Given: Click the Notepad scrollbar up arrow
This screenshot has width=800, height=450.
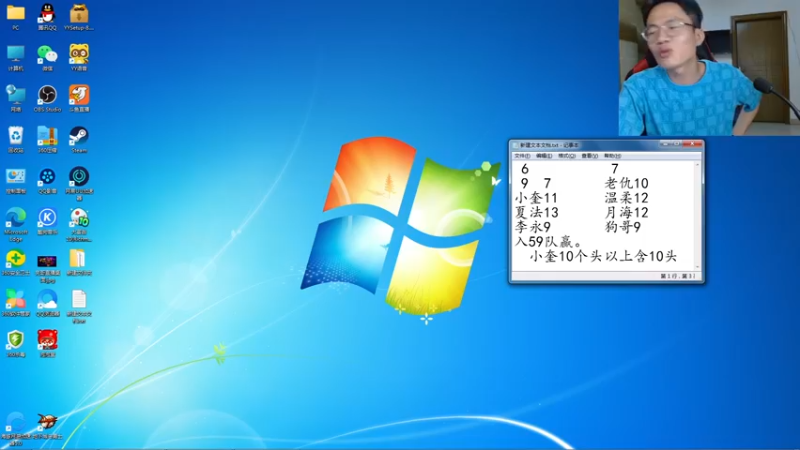Looking at the screenshot, I should (697, 164).
